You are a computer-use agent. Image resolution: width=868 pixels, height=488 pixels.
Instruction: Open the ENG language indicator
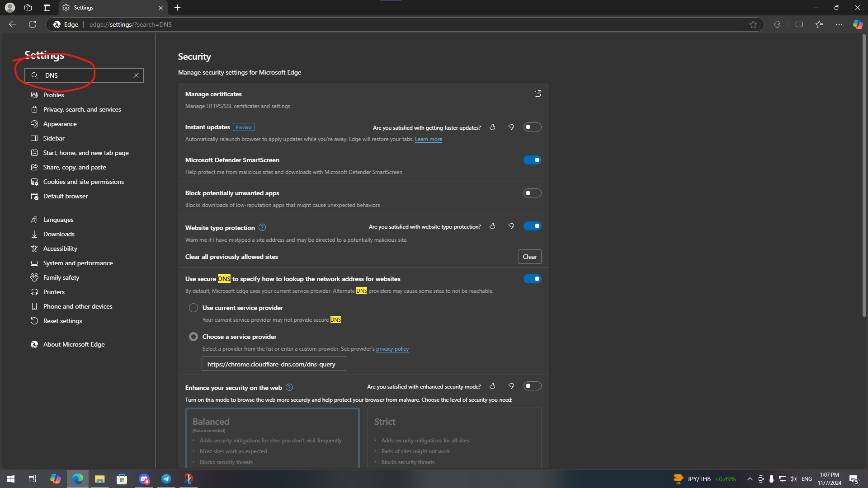tap(807, 479)
